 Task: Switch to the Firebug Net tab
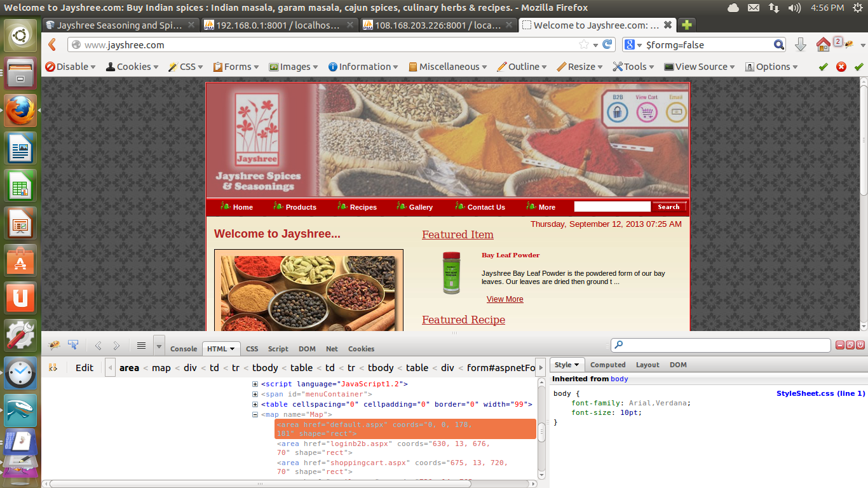[x=332, y=349]
